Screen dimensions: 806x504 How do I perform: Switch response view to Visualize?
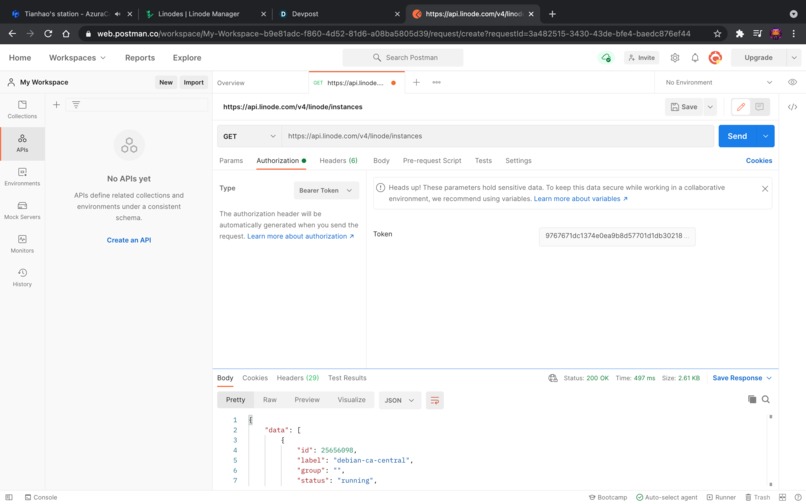tap(352, 400)
